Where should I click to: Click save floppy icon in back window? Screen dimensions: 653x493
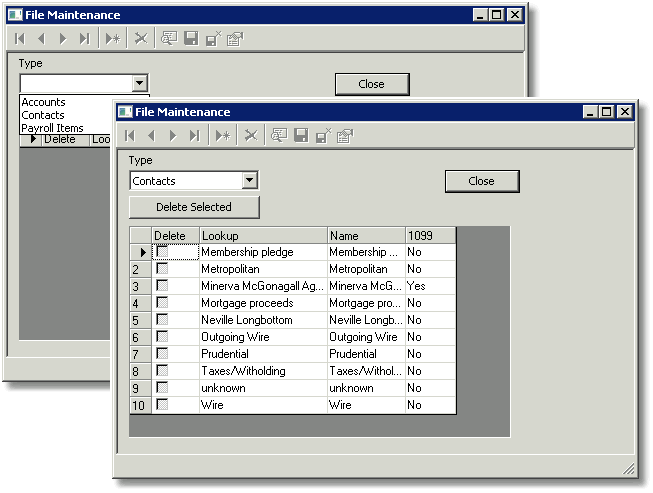[191, 39]
